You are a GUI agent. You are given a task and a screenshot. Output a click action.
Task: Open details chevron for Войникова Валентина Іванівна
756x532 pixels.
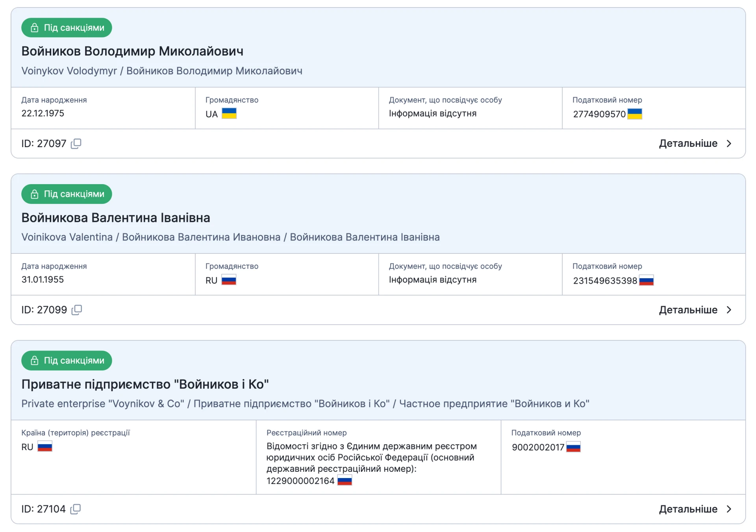(x=729, y=310)
